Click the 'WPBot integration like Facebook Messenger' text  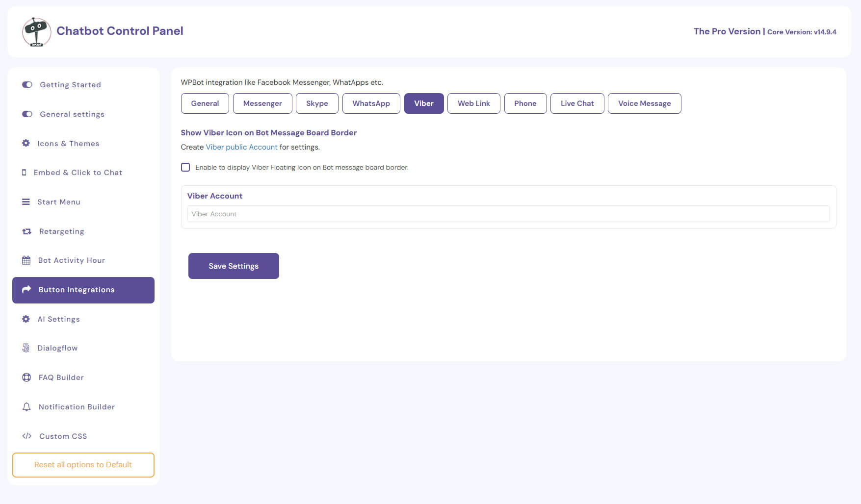coord(282,82)
